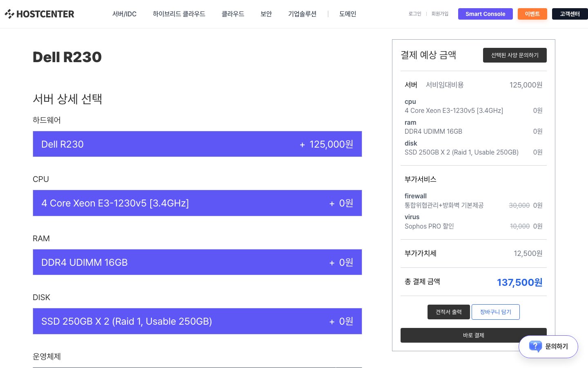Click Sophos PRO 할인 text
The width and height of the screenshot is (588, 368).
click(429, 226)
